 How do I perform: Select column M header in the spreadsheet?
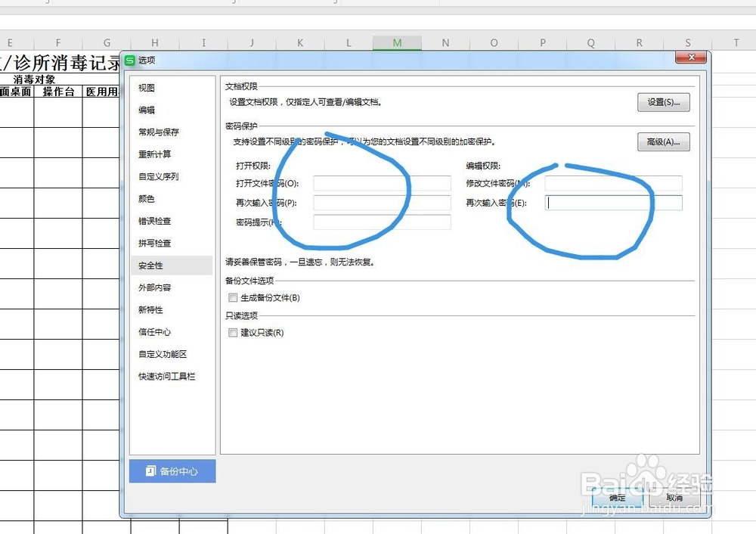pyautogui.click(x=396, y=42)
